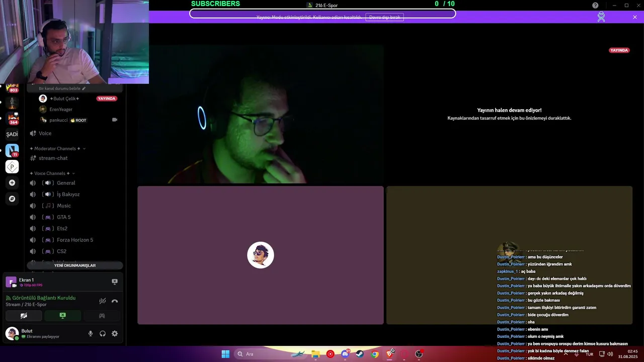644x362 pixels.
Task: Open Steam from the taskbar
Action: (360, 354)
